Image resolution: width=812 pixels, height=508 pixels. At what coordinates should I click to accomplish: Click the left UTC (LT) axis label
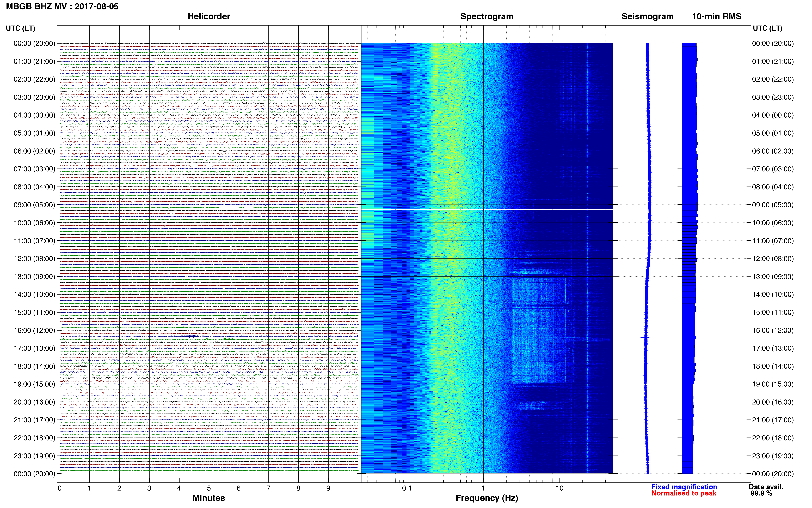click(21, 28)
